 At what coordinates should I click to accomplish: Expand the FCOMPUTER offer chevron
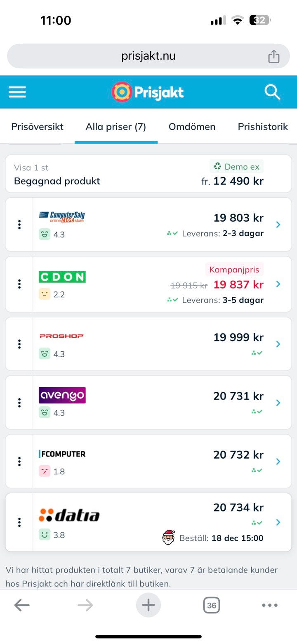(x=278, y=462)
